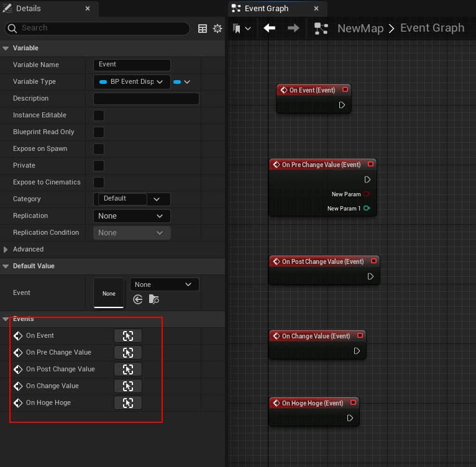The image size is (476, 467).
Task: Open the Details settings gear icon
Action: click(x=217, y=29)
